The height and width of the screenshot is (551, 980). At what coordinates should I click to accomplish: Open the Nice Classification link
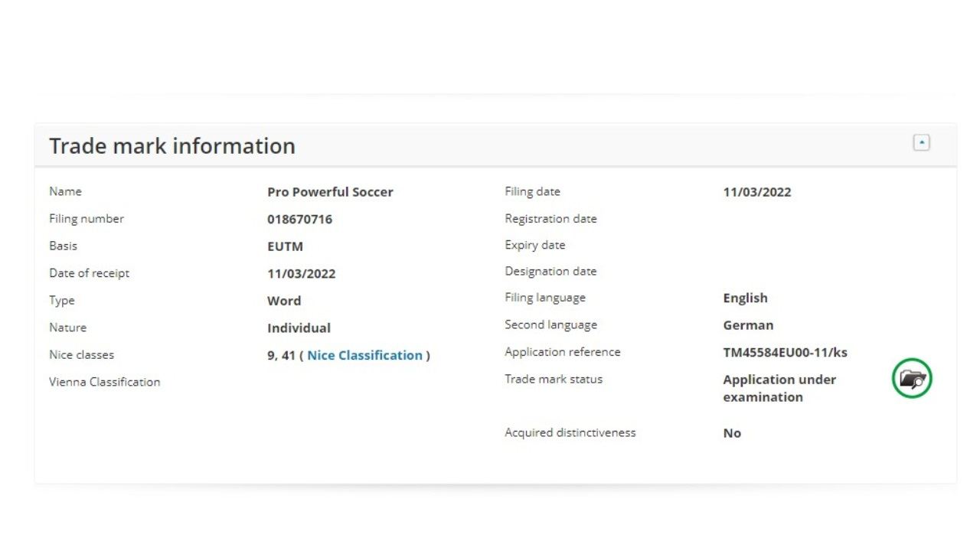364,355
